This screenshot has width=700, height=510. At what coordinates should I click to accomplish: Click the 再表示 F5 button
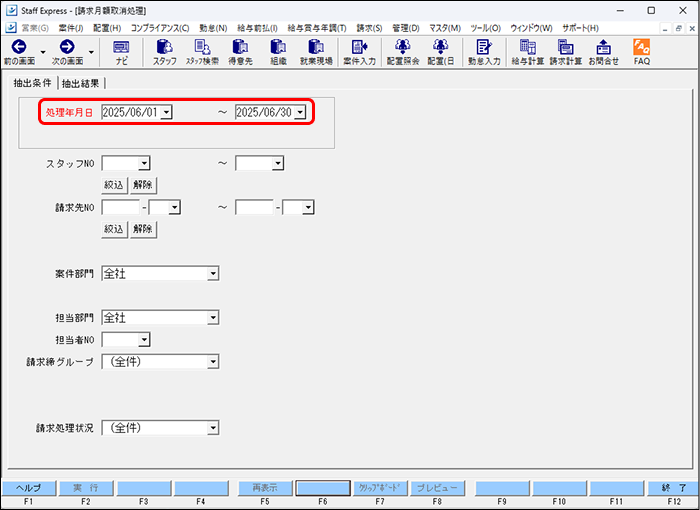(x=265, y=488)
